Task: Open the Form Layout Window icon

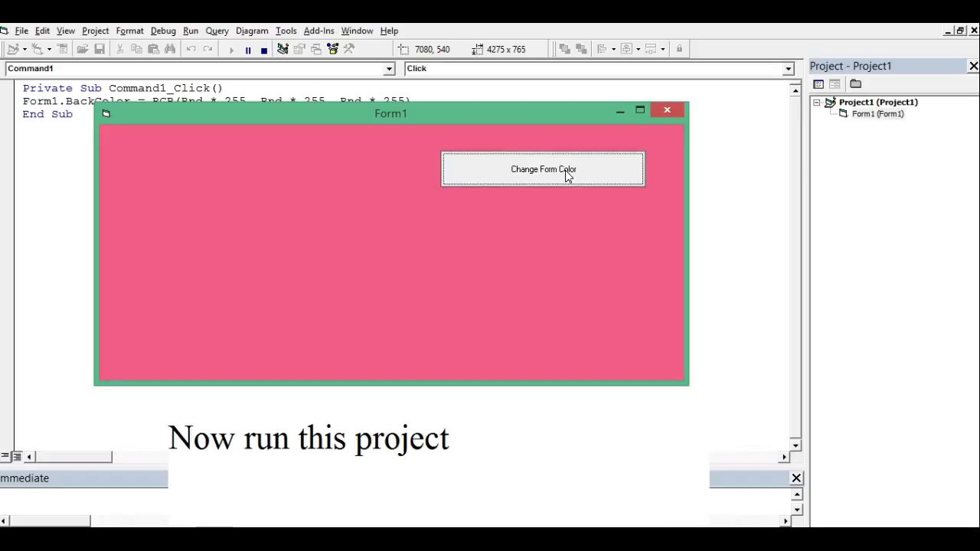Action: tap(316, 49)
